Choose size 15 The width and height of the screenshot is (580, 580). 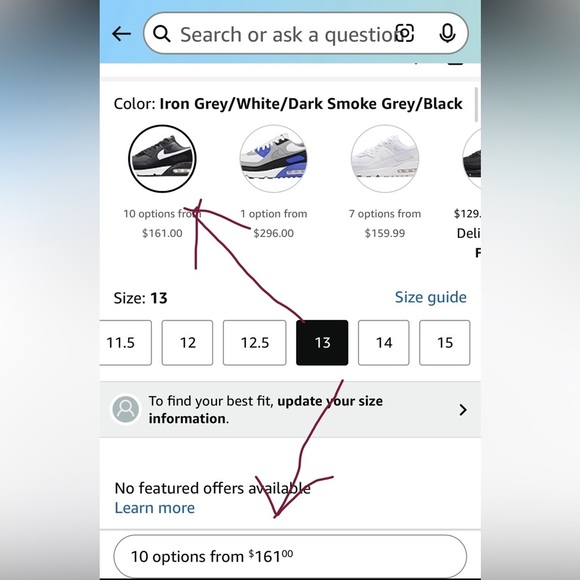point(445,343)
